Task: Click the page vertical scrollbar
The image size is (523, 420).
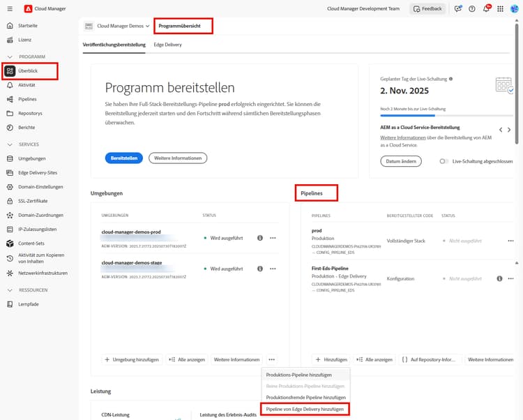Action: [x=517, y=84]
